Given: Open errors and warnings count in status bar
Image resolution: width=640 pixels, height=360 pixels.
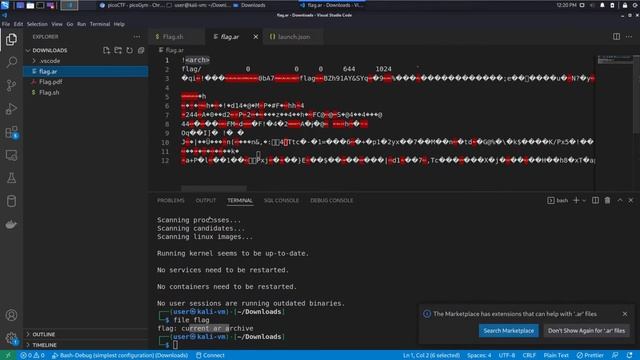Looking at the screenshot, I should pos(32,356).
